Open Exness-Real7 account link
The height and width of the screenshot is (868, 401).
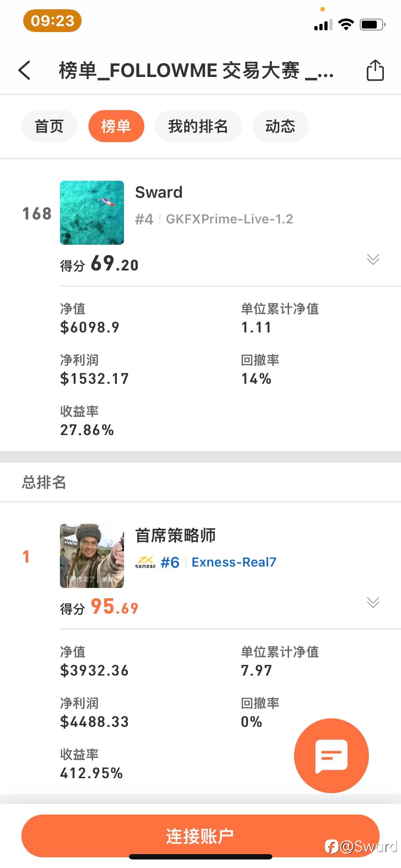click(x=234, y=562)
